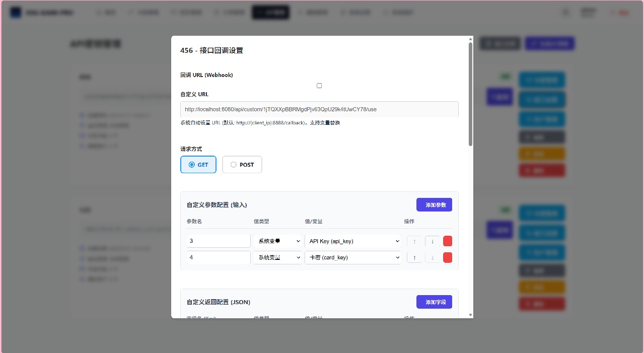
Task: Move parameter "3" up using the arrow icon
Action: click(x=414, y=241)
